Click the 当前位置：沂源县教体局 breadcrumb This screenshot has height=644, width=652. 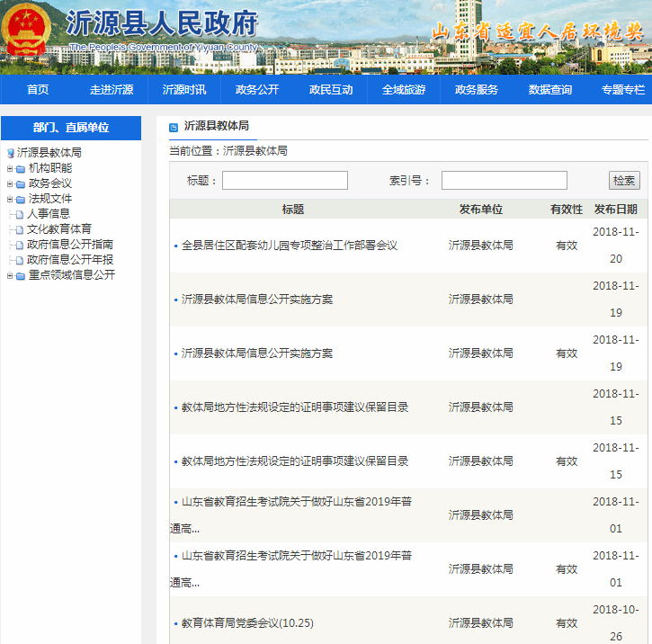coord(228,151)
